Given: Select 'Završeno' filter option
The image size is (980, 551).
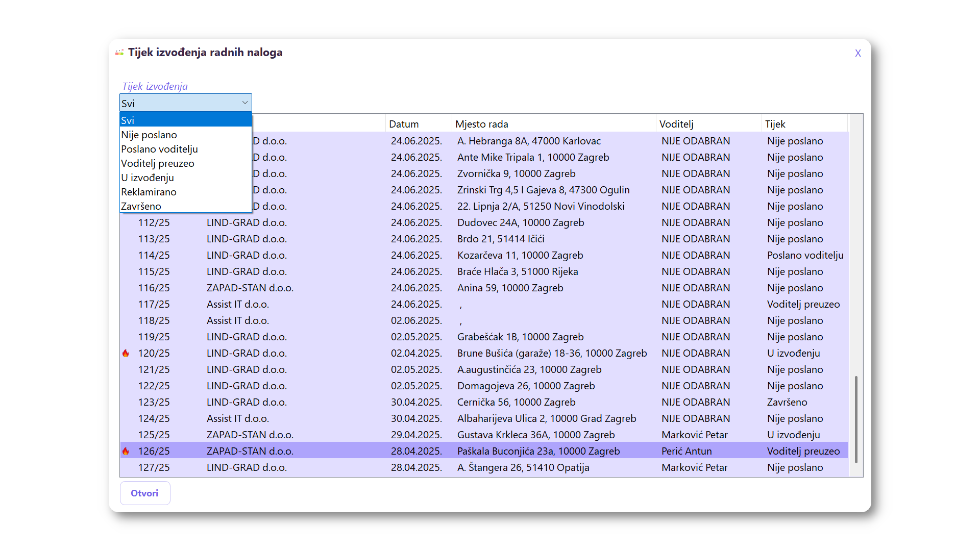Looking at the screenshot, I should (x=141, y=206).
